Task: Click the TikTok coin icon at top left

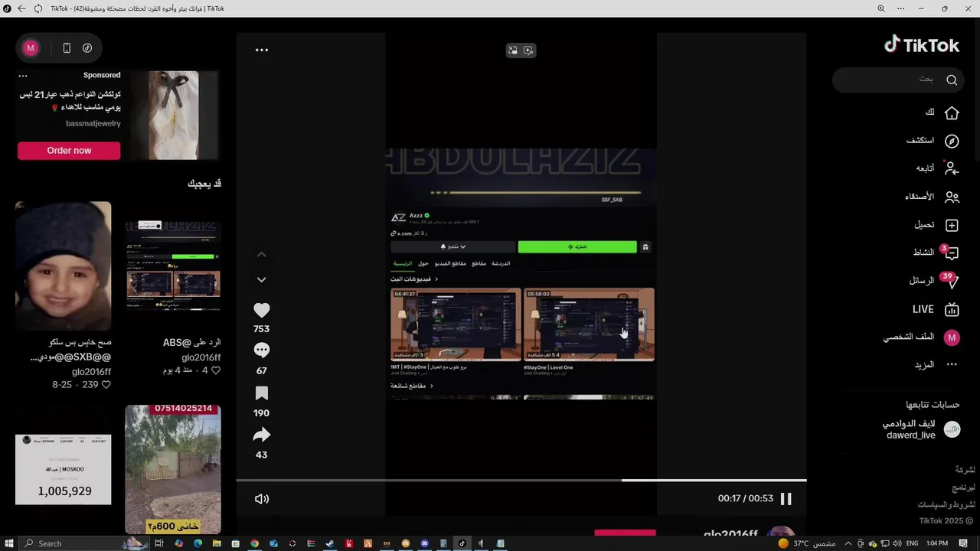Action: pos(87,48)
